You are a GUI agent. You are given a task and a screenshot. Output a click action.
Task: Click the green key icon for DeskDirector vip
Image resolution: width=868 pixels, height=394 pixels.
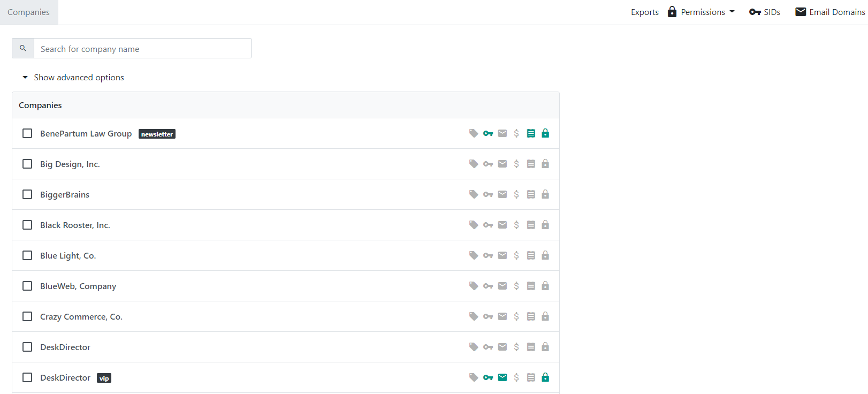pyautogui.click(x=488, y=377)
